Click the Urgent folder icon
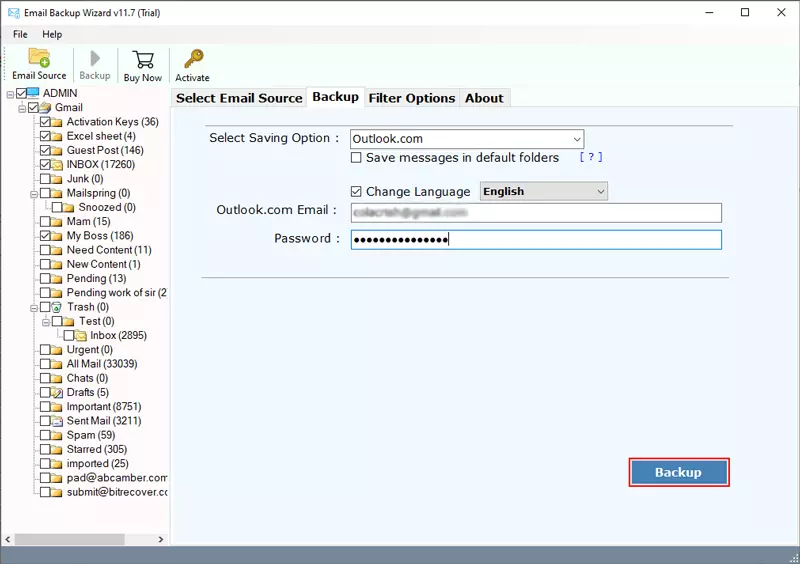Image resolution: width=800 pixels, height=564 pixels. click(57, 350)
